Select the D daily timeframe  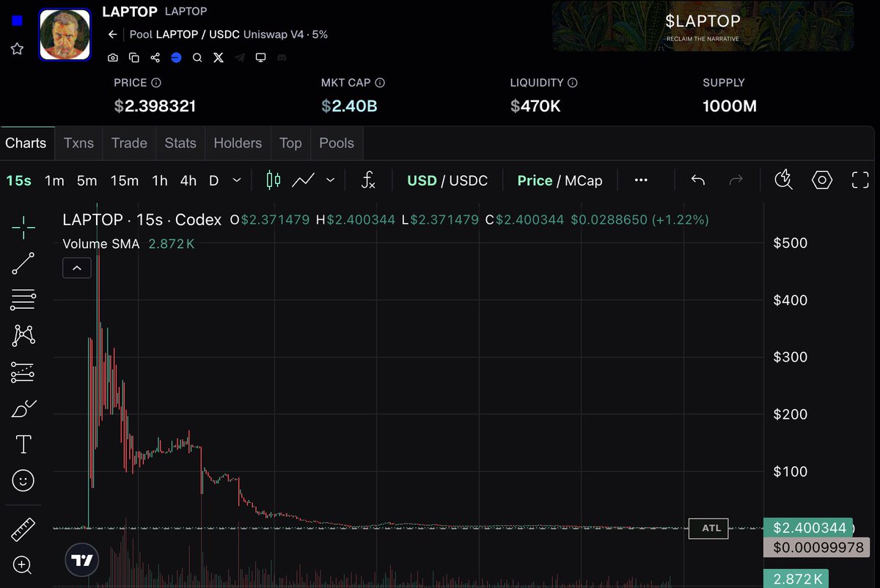[x=214, y=180]
